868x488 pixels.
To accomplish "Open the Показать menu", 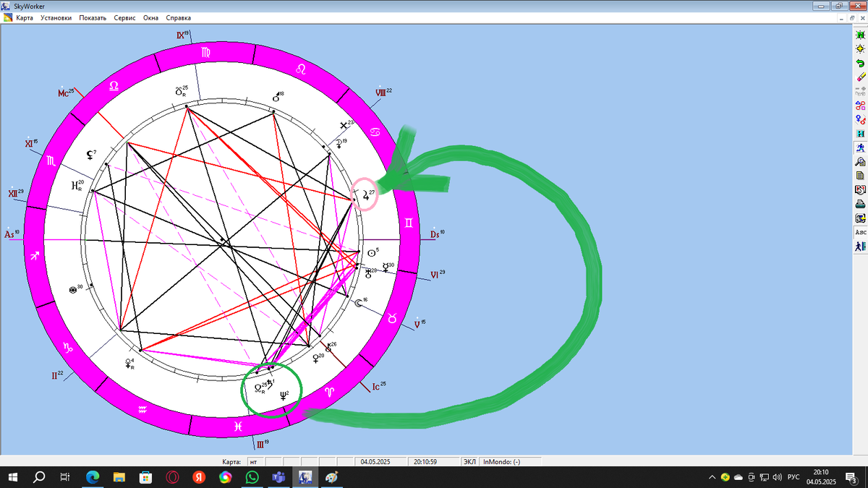I will pos(93,18).
